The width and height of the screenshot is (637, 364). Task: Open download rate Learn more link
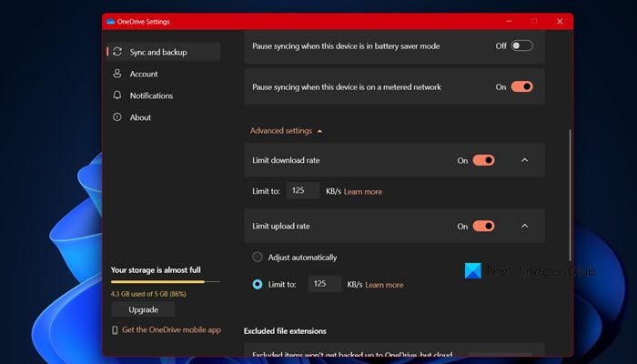point(363,192)
